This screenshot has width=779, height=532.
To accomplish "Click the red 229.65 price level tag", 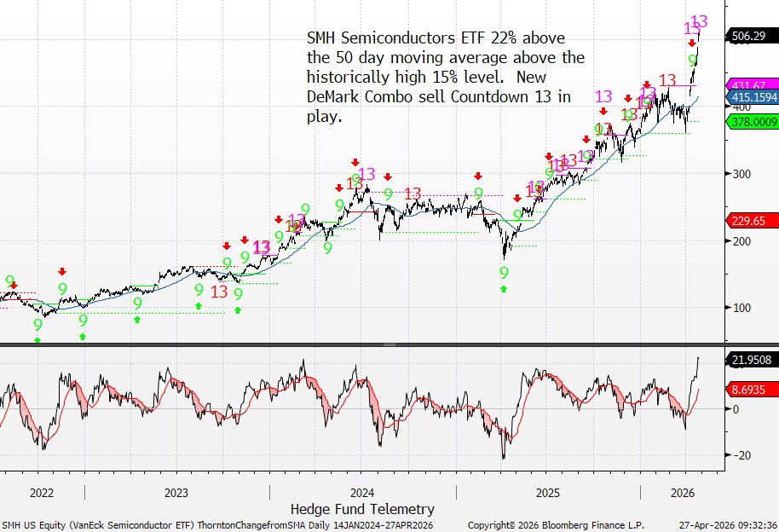I will tap(750, 221).
